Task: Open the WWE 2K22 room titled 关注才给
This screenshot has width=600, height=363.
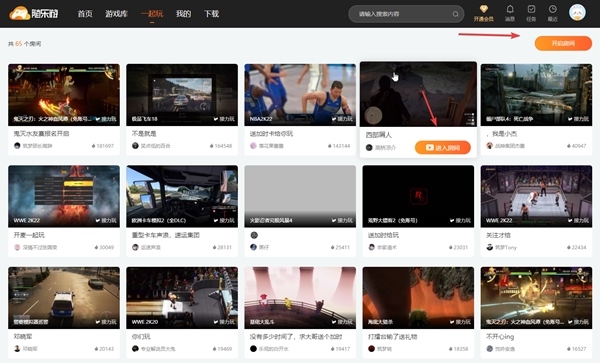Action: [x=536, y=196]
